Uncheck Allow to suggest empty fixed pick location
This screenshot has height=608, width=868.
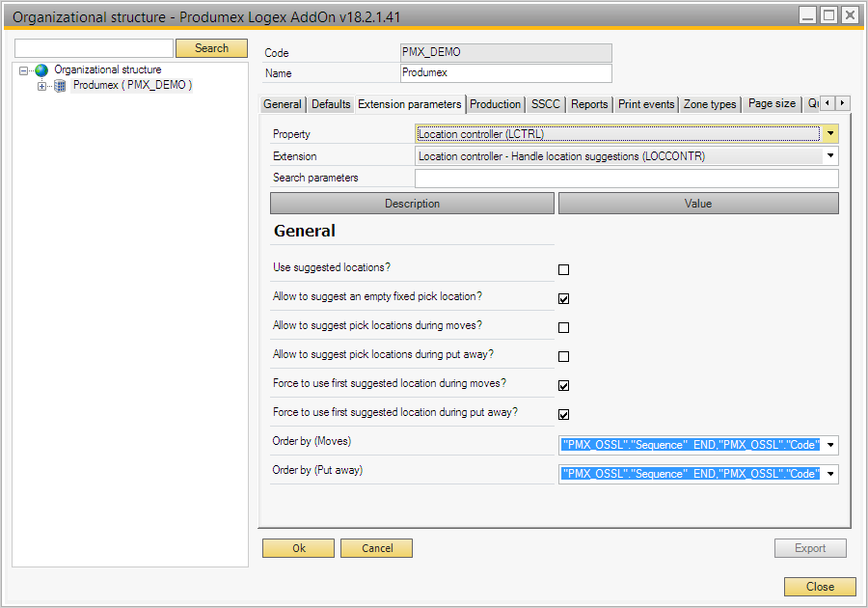[564, 299]
